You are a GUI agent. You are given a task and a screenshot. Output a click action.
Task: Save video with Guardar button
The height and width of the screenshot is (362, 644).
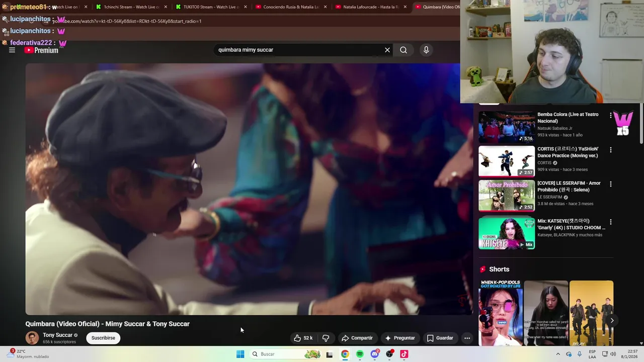[440, 338]
